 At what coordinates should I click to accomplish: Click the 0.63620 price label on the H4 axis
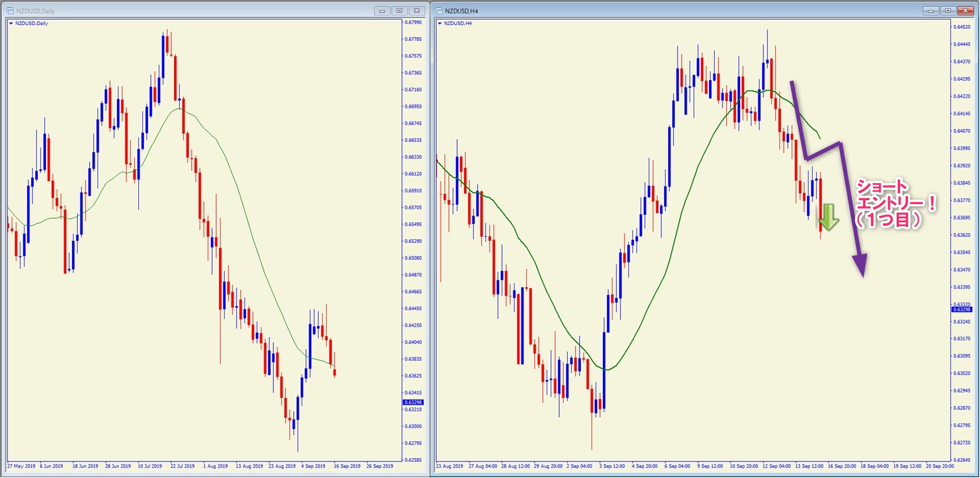[962, 235]
